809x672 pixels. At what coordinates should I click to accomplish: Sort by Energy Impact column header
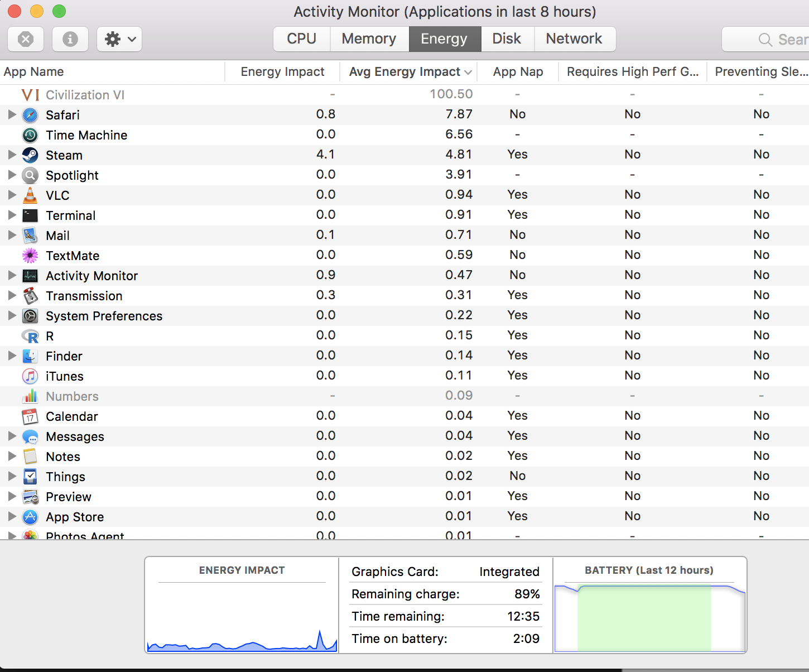[282, 72]
